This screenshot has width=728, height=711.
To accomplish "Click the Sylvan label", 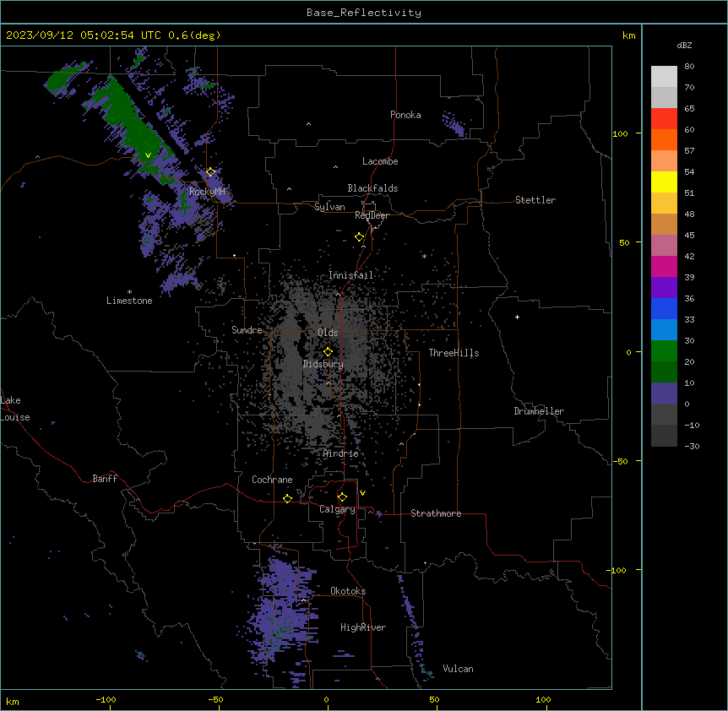I will tap(329, 207).
